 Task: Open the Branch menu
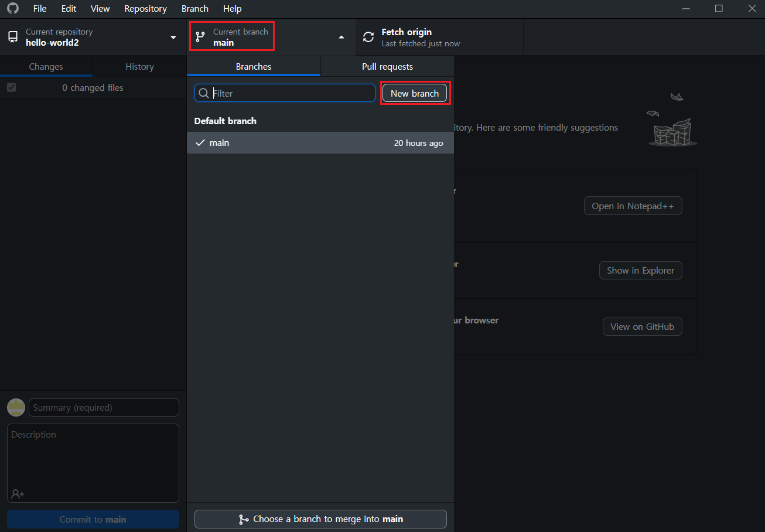tap(195, 9)
